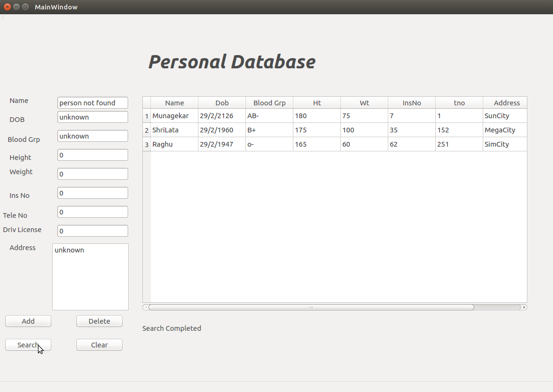Viewport: 553px width, 392px height.
Task: Sort by the Dob column header
Action: (x=222, y=103)
